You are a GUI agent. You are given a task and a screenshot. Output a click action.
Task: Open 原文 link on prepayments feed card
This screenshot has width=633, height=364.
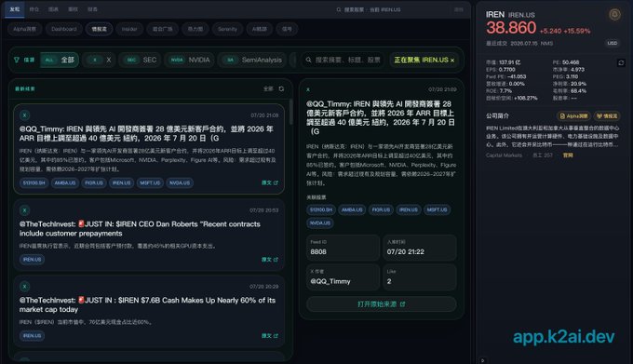270,260
